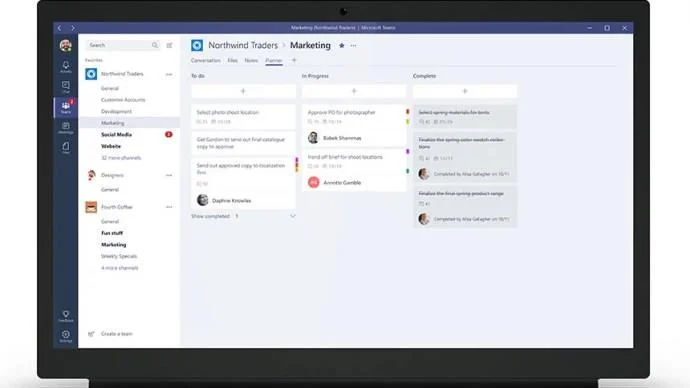Switch to the Notes tab
The image size is (690, 388).
tap(251, 60)
